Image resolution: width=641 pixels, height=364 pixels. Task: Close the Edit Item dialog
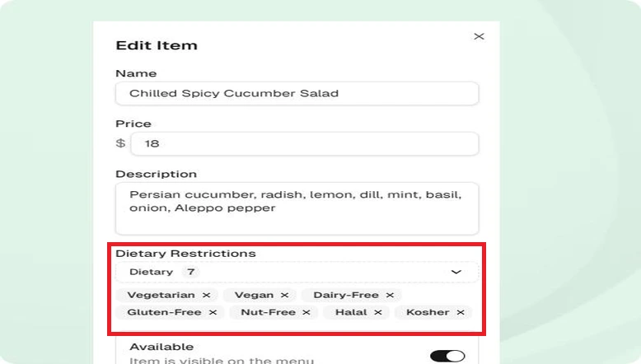click(480, 36)
